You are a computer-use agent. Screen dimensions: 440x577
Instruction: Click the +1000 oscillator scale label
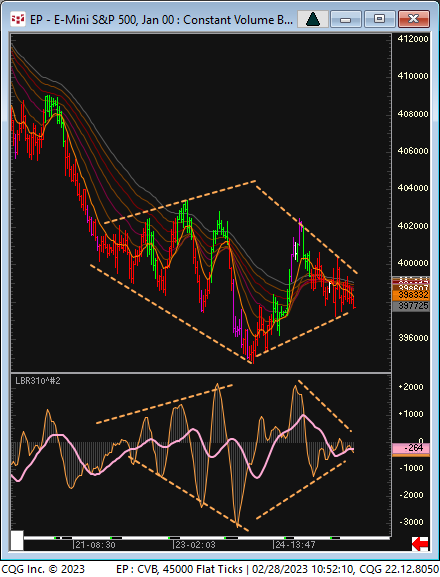click(411, 414)
